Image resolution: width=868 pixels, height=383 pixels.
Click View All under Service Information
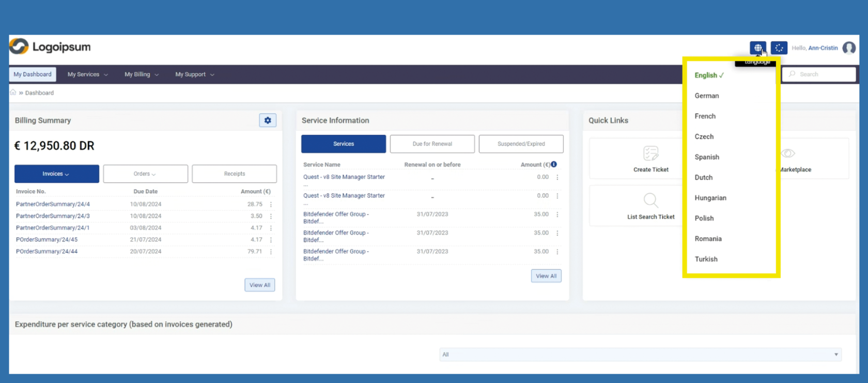(x=546, y=276)
